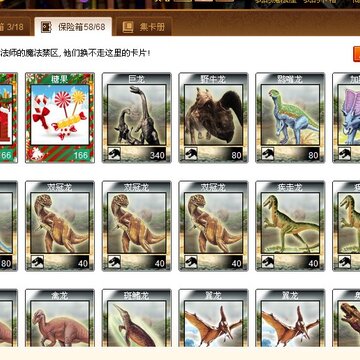Image resolution: width=360 pixels, height=360 pixels.
Task: Click dinosaur icon on the fully visible 疾走龙 card
Action: [268, 262]
